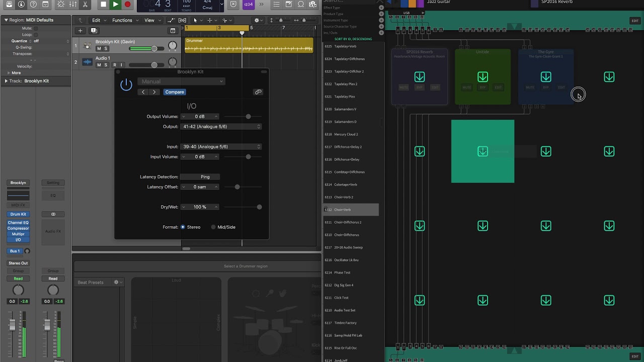Open the Note Pad icon
This screenshot has height=362, width=644.
pyautogui.click(x=289, y=5)
